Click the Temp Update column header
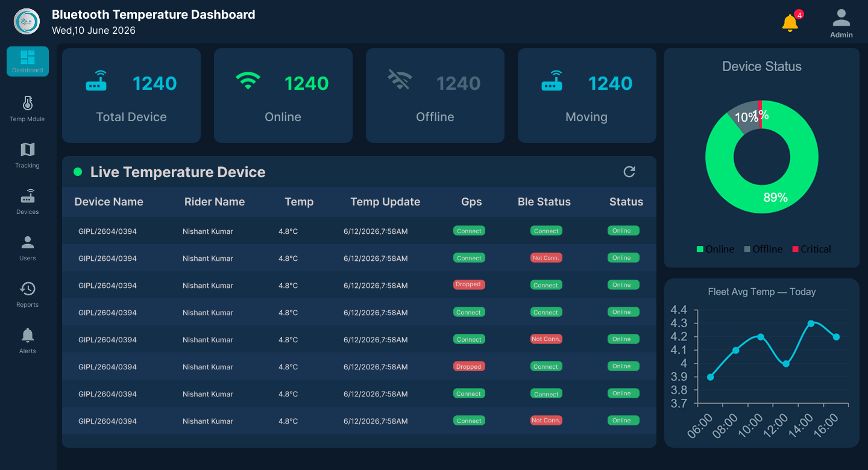 coord(385,202)
